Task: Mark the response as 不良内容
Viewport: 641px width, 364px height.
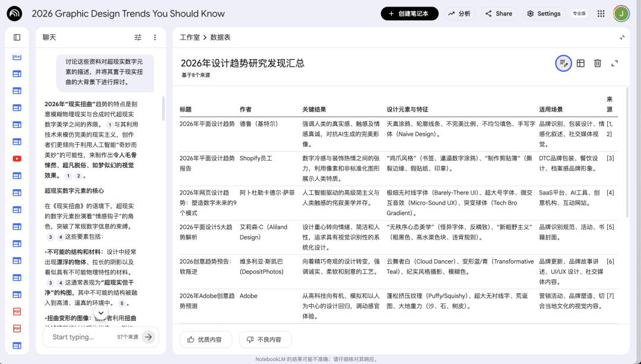Action: pyautogui.click(x=265, y=340)
